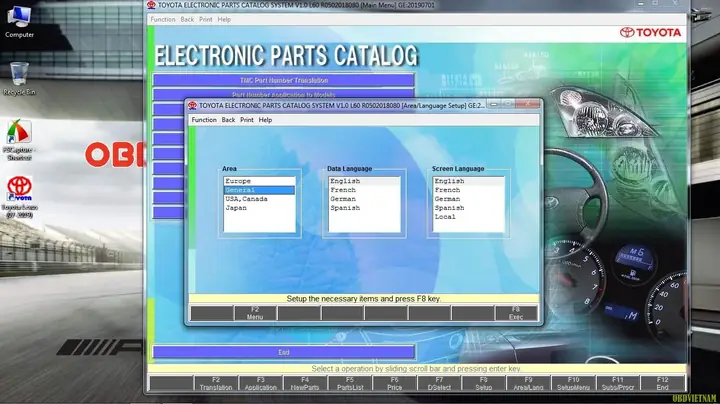Image resolution: width=720 pixels, height=404 pixels.
Task: Open Print menu in Area/Language Setup window
Action: (x=247, y=120)
